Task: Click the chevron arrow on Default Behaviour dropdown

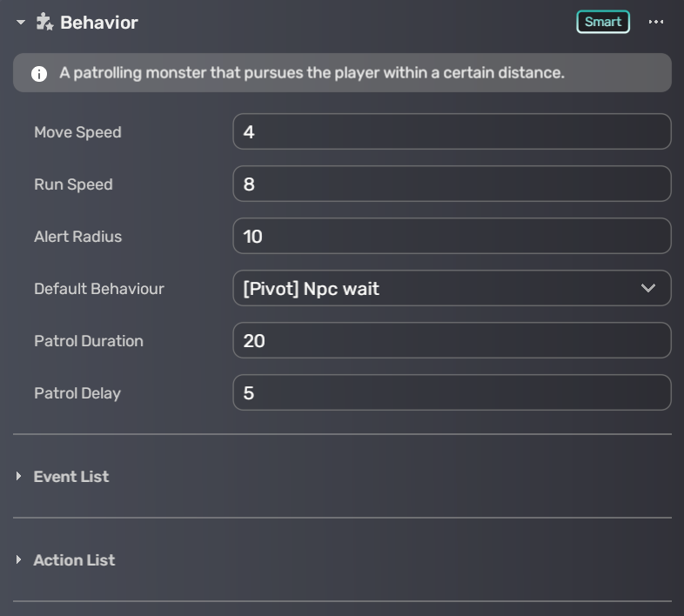Action: pos(648,289)
